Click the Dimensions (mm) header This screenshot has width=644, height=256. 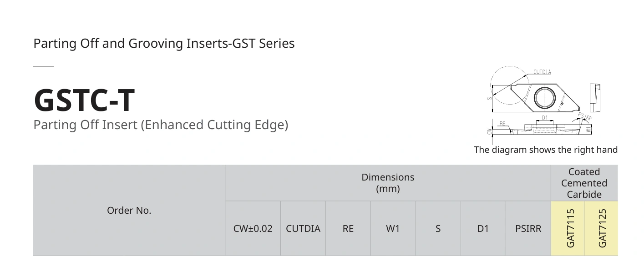pyautogui.click(x=388, y=183)
